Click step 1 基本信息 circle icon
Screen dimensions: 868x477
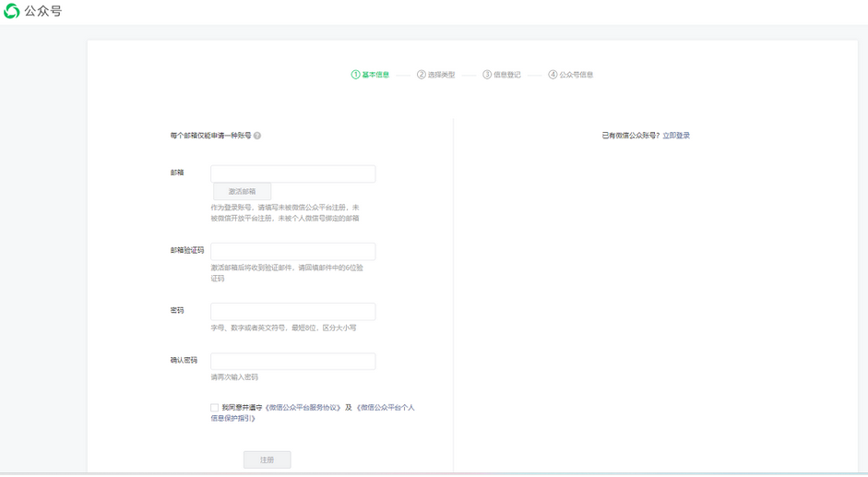tap(355, 75)
